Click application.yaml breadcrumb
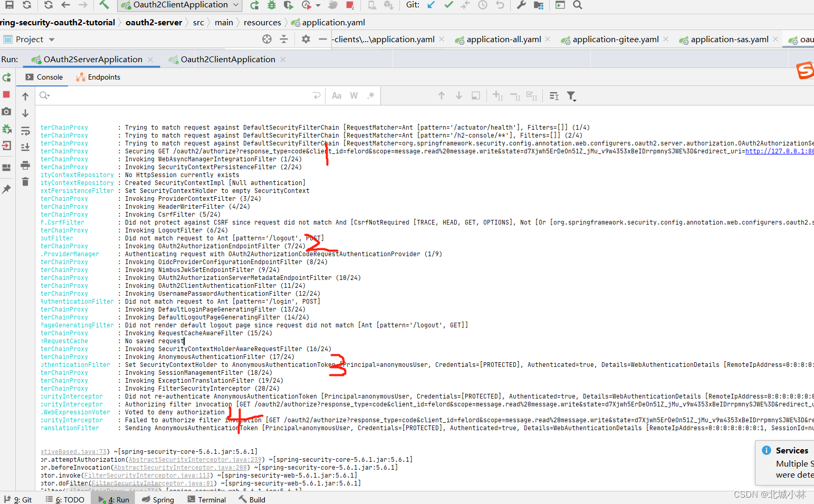 pos(328,23)
